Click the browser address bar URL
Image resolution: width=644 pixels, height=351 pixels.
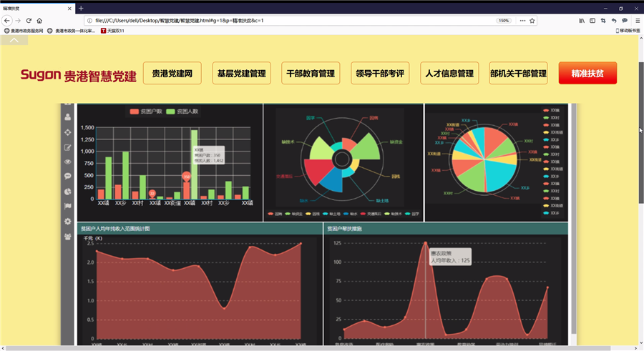[286, 21]
